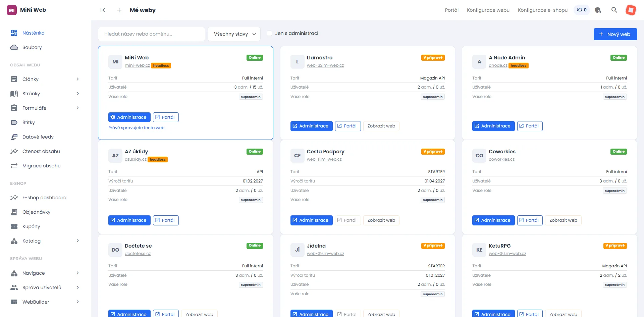Open Administrace for AZ úklidy
Screen dimensions: 644x317
[129, 220]
